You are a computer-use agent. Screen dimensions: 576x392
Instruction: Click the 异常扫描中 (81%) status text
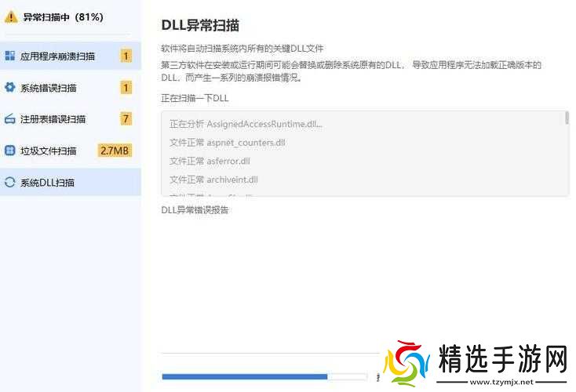pyautogui.click(x=64, y=17)
